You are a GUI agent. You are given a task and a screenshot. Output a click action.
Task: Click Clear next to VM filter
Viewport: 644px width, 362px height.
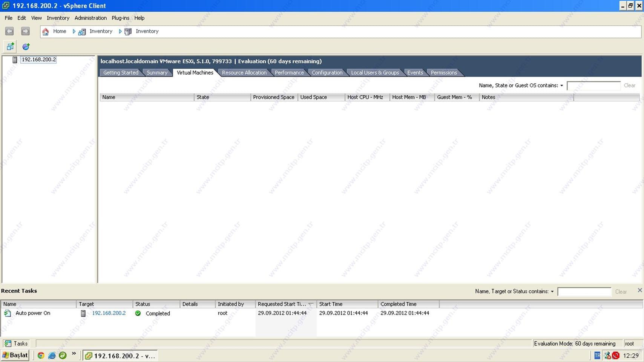tap(629, 86)
